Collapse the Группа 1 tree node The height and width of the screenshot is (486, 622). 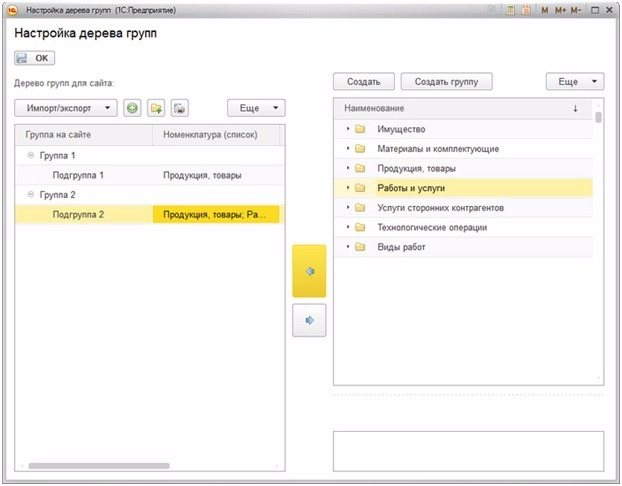31,156
